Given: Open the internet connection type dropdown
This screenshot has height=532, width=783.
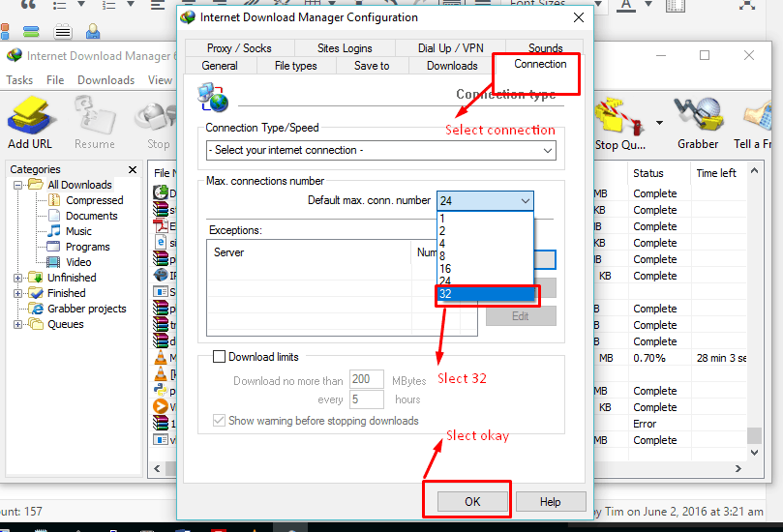Looking at the screenshot, I should pos(380,150).
